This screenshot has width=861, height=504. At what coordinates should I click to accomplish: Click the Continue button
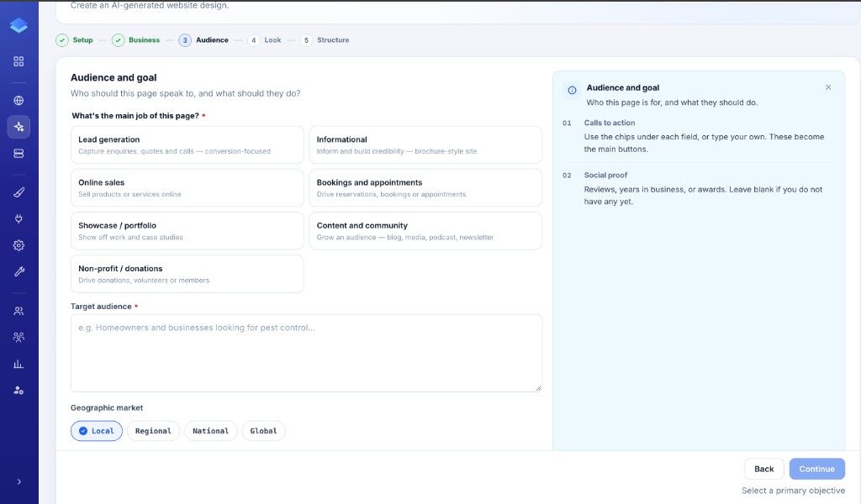817,469
